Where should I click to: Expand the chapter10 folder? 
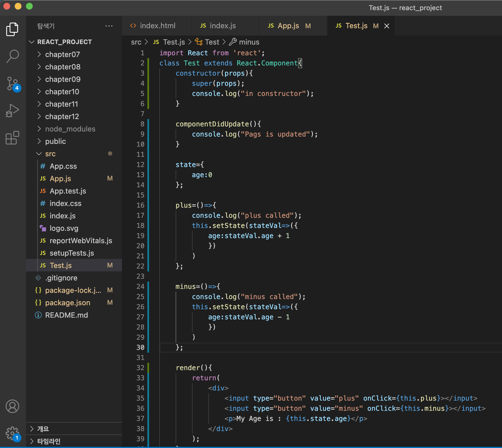click(x=39, y=91)
